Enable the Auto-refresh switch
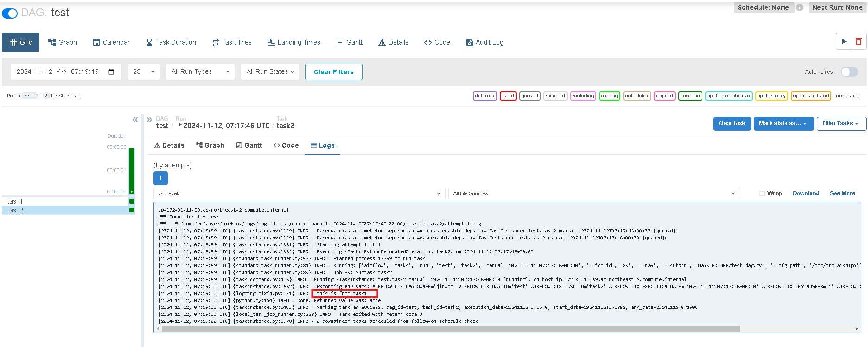 (x=849, y=72)
